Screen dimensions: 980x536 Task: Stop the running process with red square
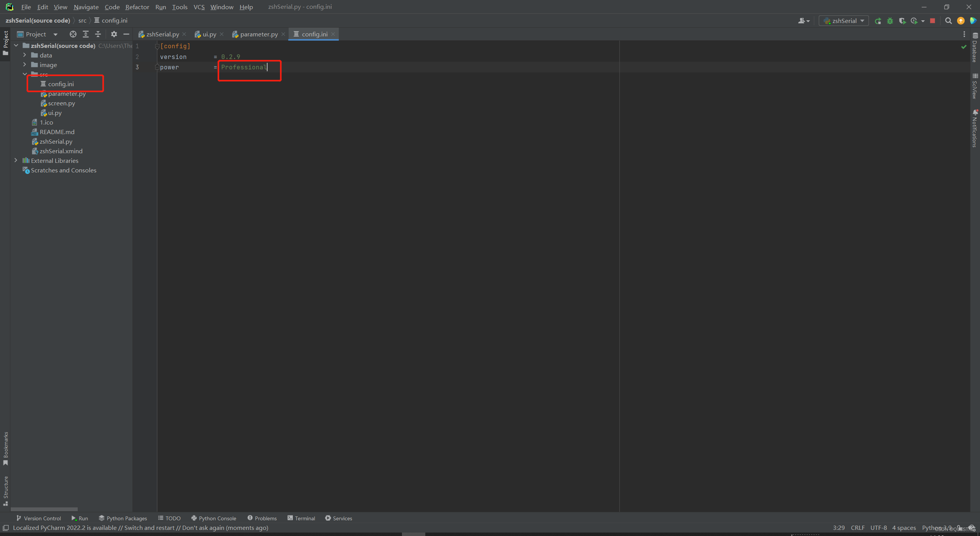[x=933, y=21]
